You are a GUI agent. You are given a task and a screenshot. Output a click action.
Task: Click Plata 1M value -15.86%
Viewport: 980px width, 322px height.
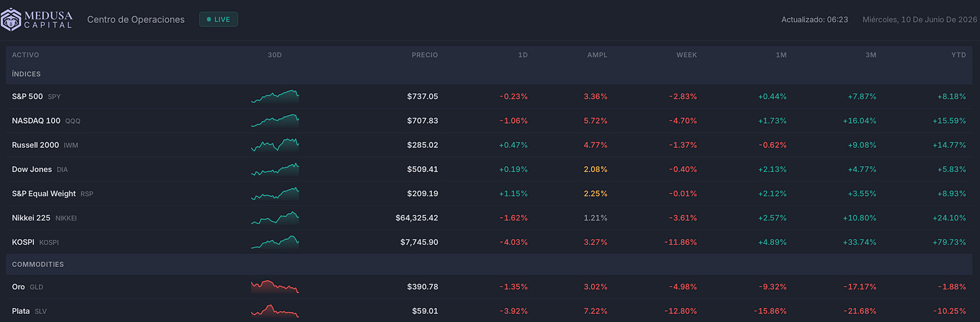click(x=771, y=311)
